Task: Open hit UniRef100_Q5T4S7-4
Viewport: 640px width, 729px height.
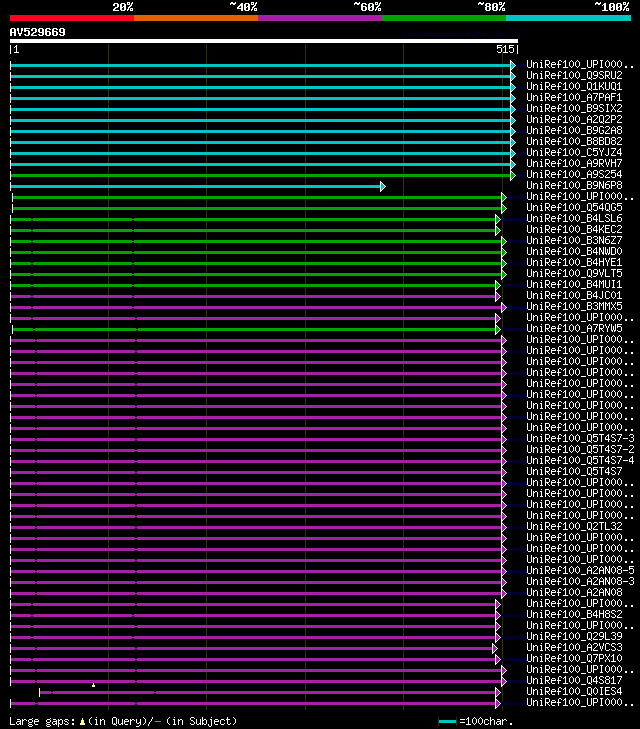Action: pos(580,461)
